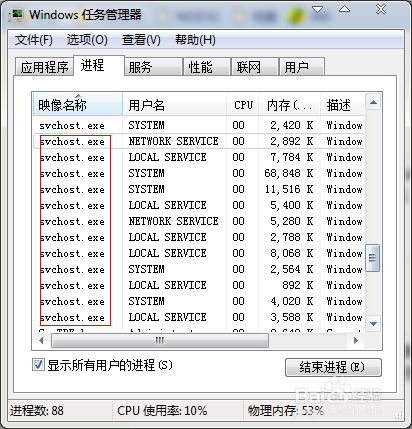Open the 文件(F) menu
Image resolution: width=412 pixels, height=429 pixels.
(x=33, y=40)
